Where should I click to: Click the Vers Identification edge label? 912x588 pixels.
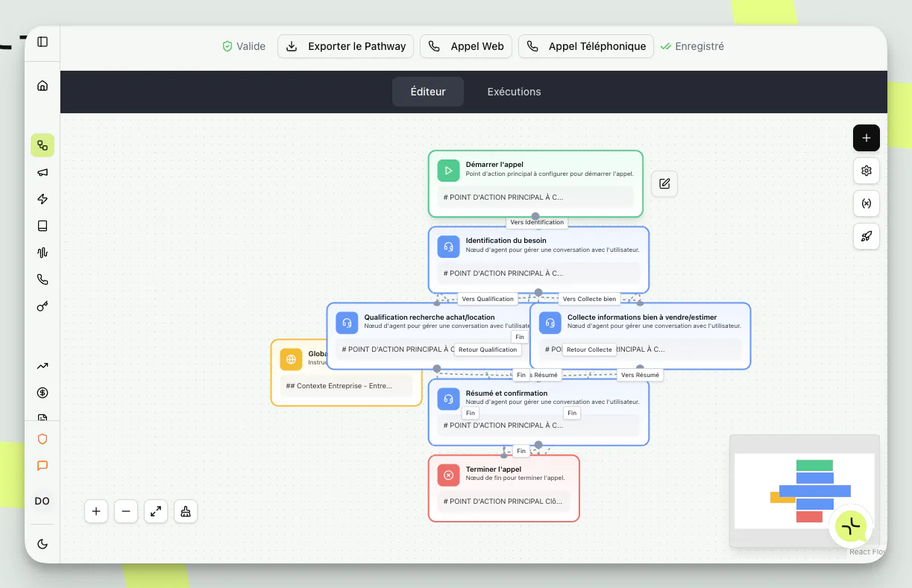(537, 222)
